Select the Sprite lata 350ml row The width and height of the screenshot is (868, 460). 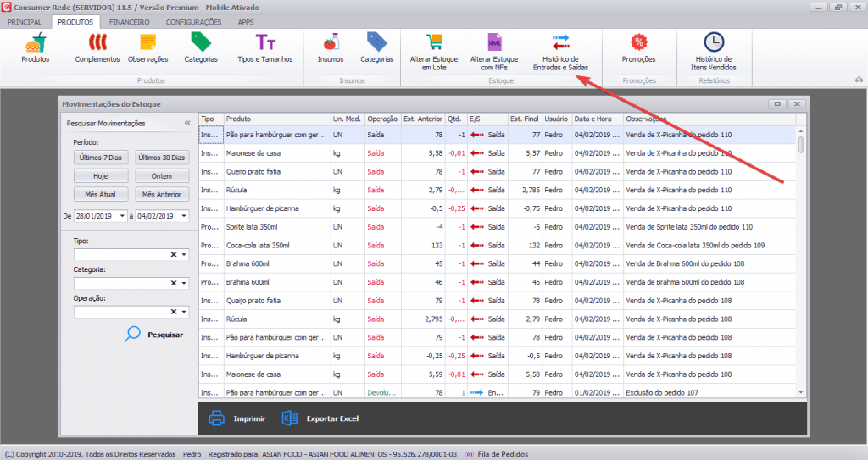[497, 227]
